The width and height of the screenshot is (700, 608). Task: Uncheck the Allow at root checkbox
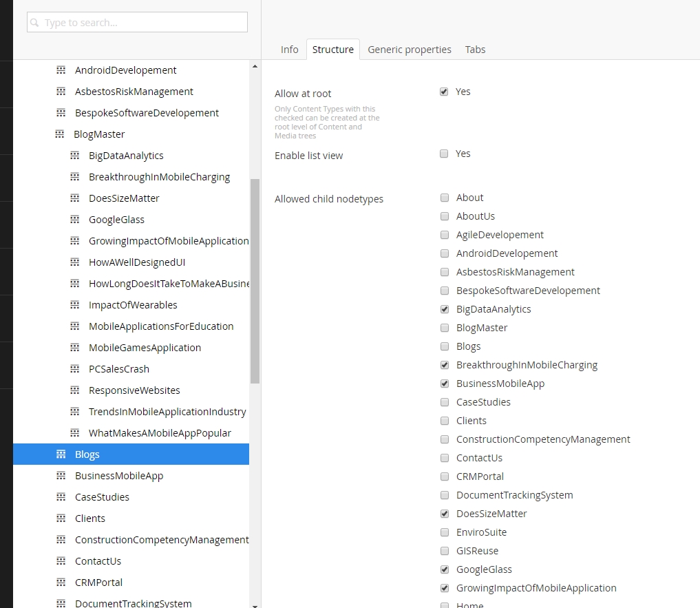[444, 92]
